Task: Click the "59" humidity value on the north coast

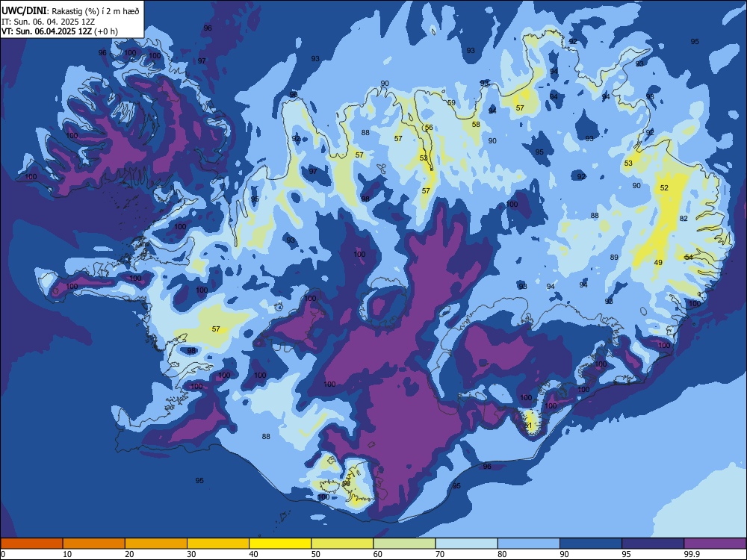Action: click(451, 103)
